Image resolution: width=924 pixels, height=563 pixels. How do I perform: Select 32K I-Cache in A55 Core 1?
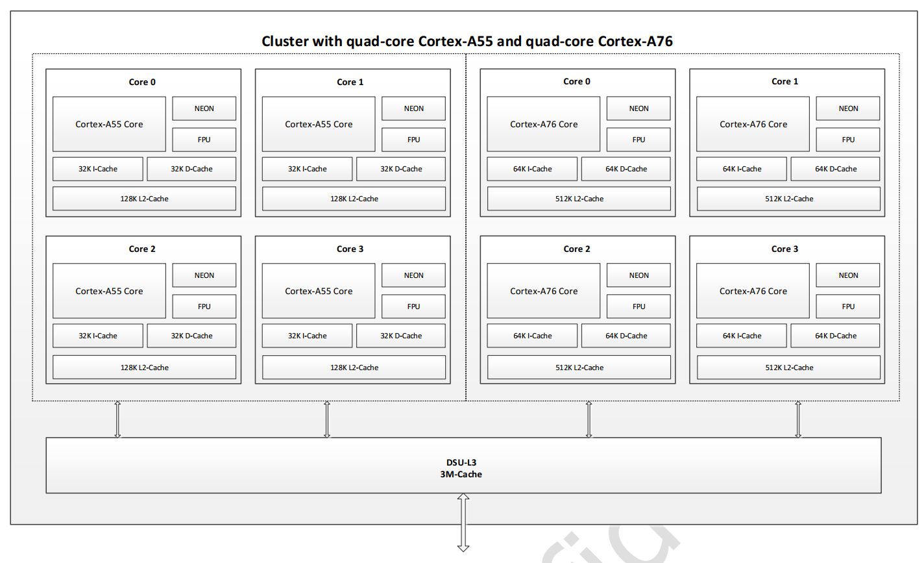tap(308, 169)
